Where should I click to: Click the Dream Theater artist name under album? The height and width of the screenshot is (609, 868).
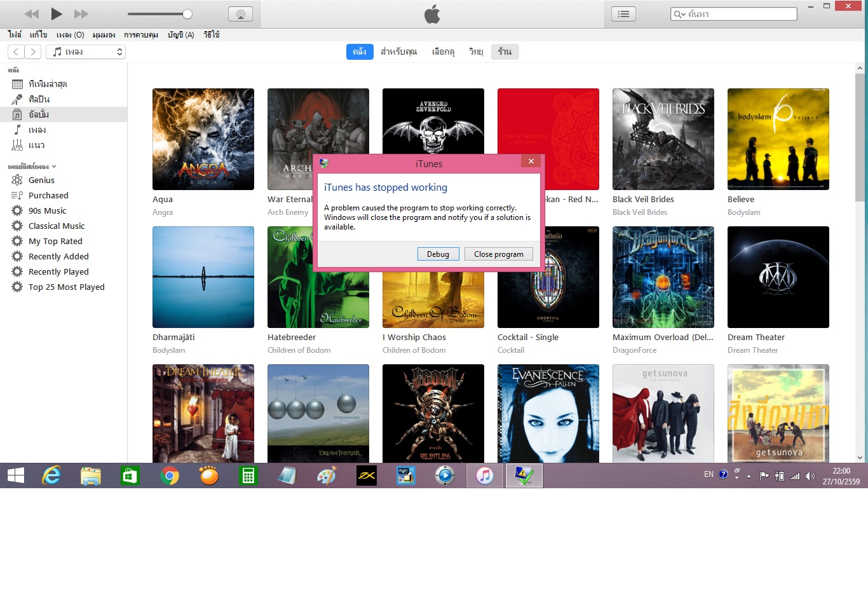coord(752,350)
